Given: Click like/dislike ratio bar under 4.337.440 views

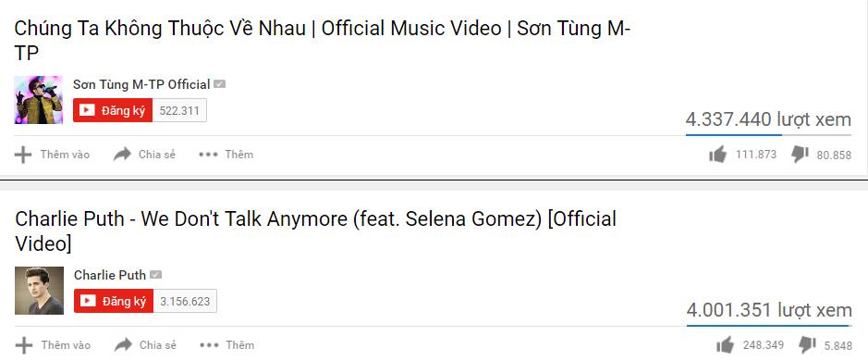Looking at the screenshot, I should 768,135.
